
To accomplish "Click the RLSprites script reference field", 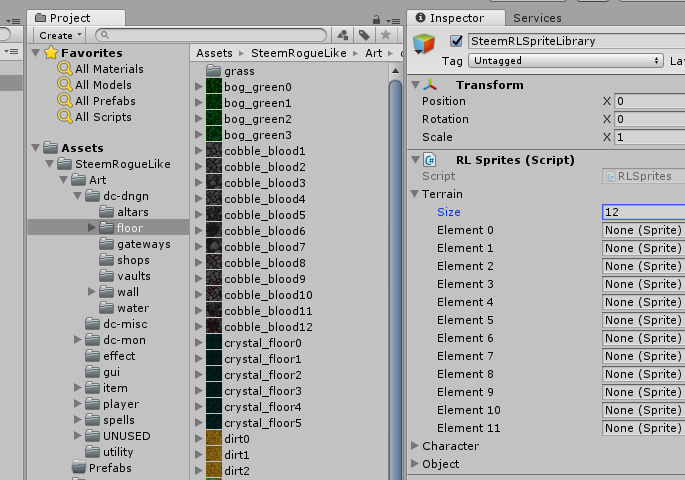I will pos(643,176).
